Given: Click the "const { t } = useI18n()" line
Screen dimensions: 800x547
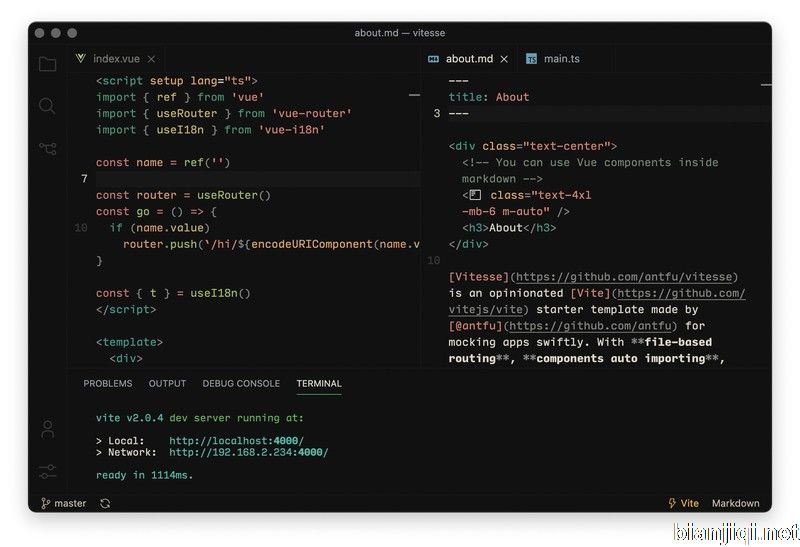Looking at the screenshot, I should 173,293.
